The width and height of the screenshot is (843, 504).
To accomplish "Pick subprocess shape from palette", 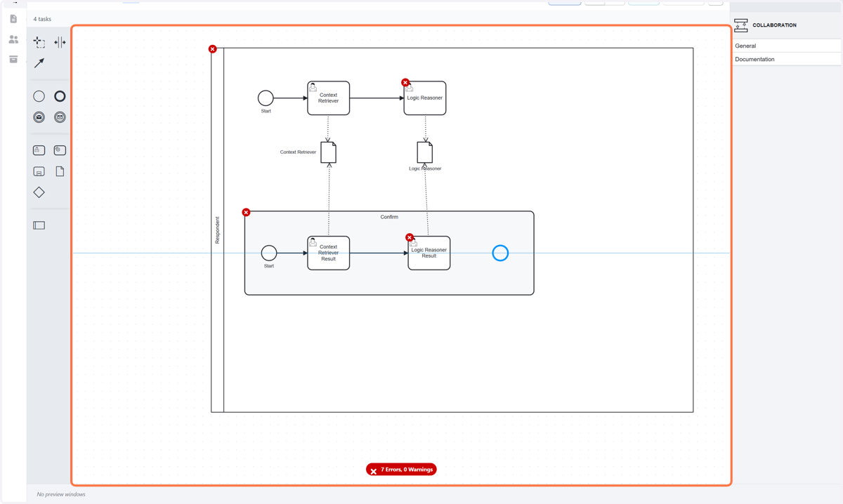I will (x=39, y=171).
